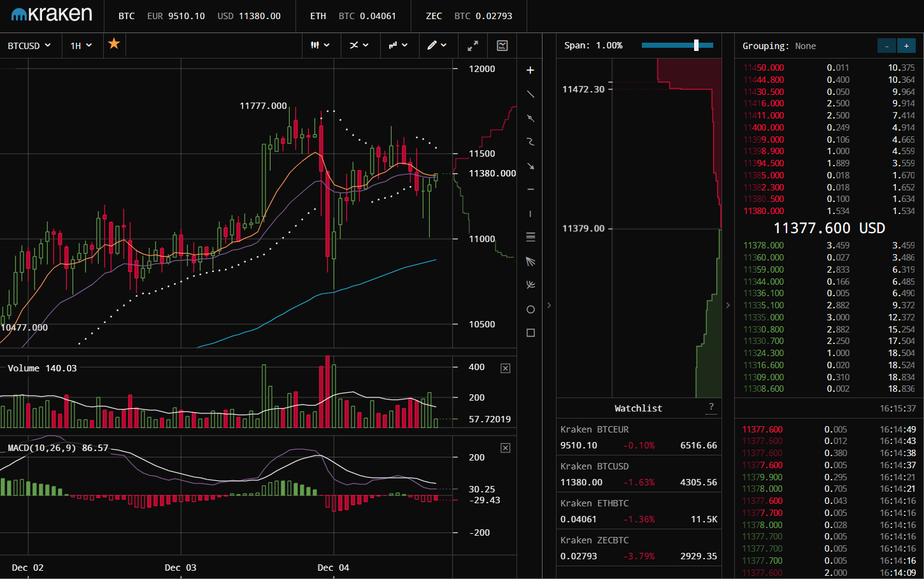
Task: Open the step-chart overlay dropdown
Action: click(x=398, y=45)
